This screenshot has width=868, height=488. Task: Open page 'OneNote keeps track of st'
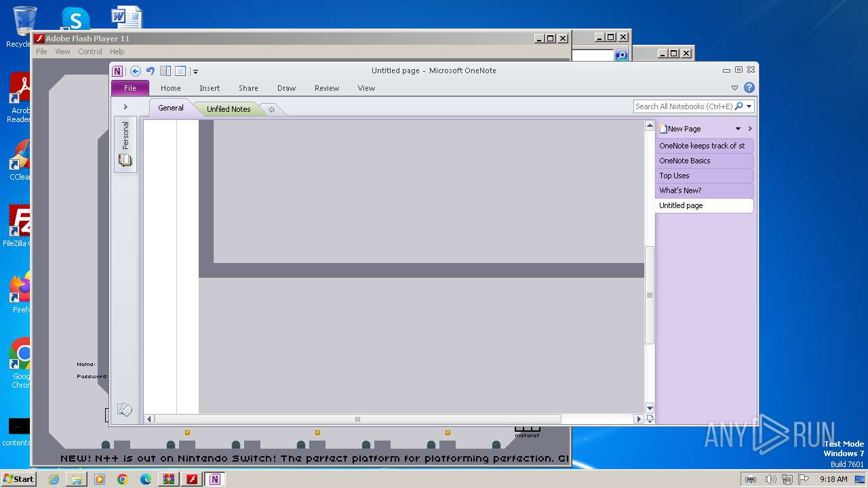(705, 146)
